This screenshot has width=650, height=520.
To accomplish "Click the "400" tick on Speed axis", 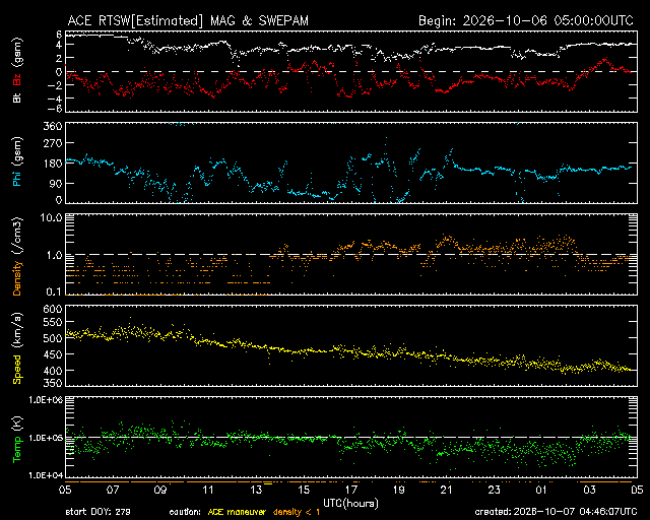I will coord(53,370).
